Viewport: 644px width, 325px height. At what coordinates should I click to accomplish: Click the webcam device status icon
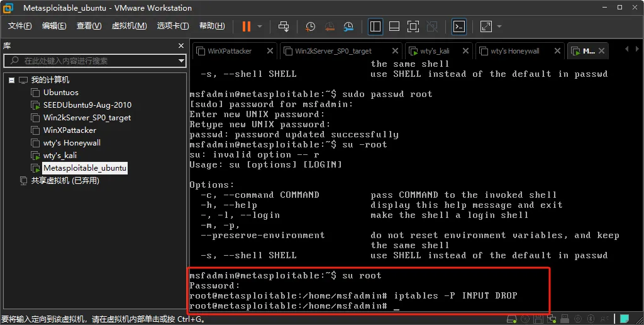coord(604,319)
